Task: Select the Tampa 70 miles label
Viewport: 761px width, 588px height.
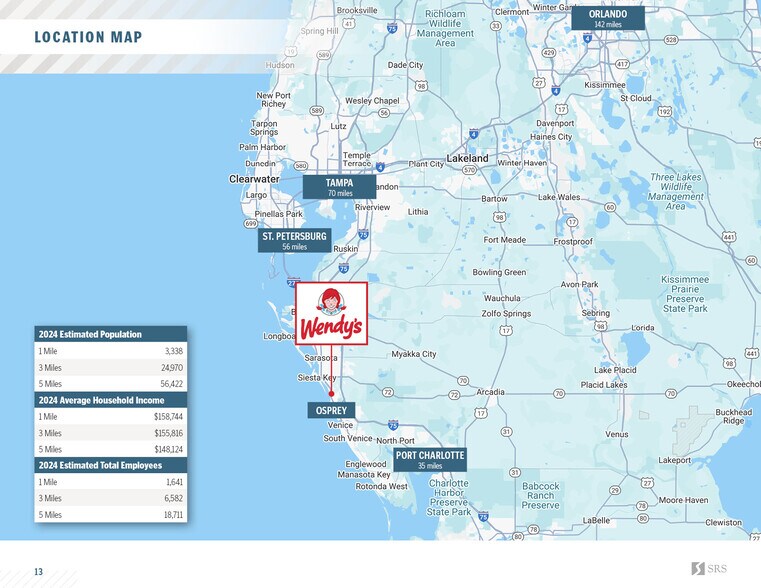Action: point(339,187)
